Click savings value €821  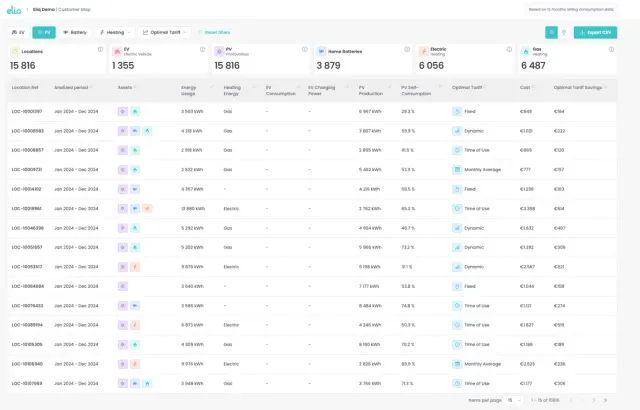point(559,267)
